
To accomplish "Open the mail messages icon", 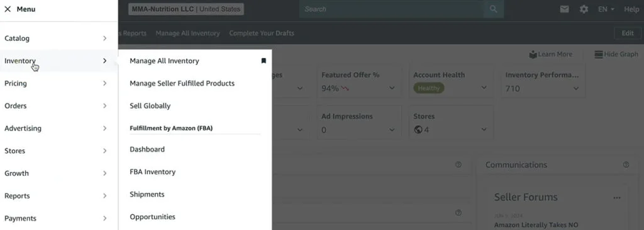I will point(564,9).
